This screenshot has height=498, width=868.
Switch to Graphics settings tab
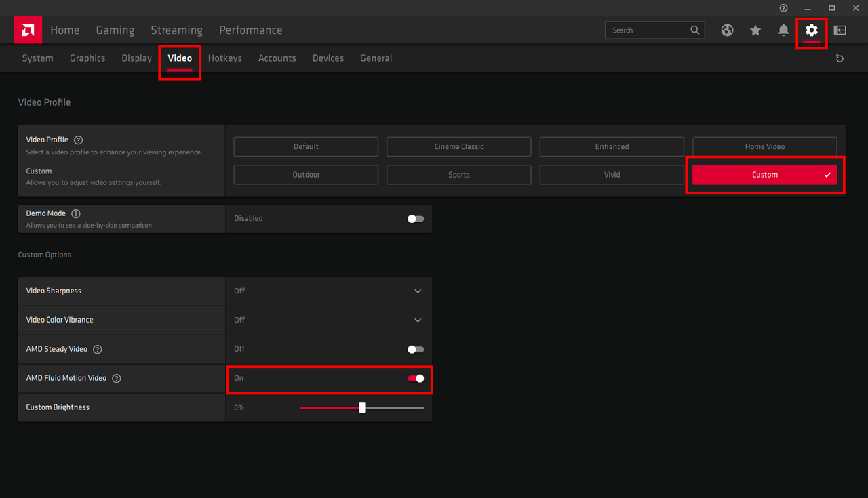click(87, 58)
